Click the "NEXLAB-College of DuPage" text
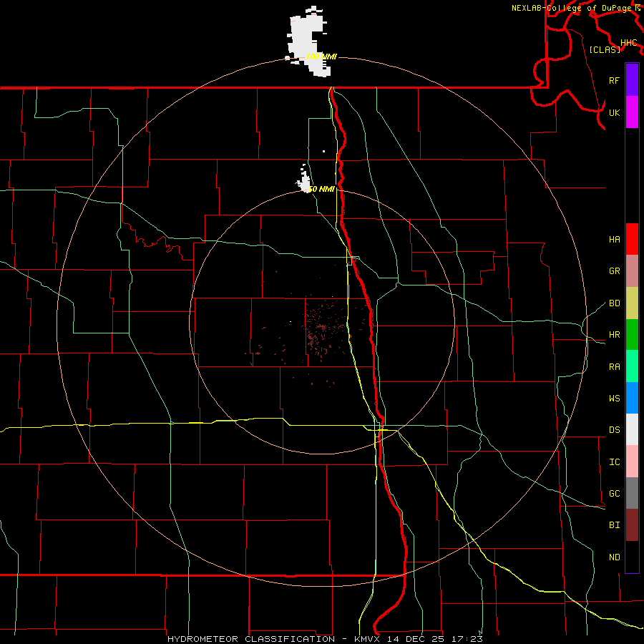Screen dimensions: 644x644 pyautogui.click(x=572, y=8)
